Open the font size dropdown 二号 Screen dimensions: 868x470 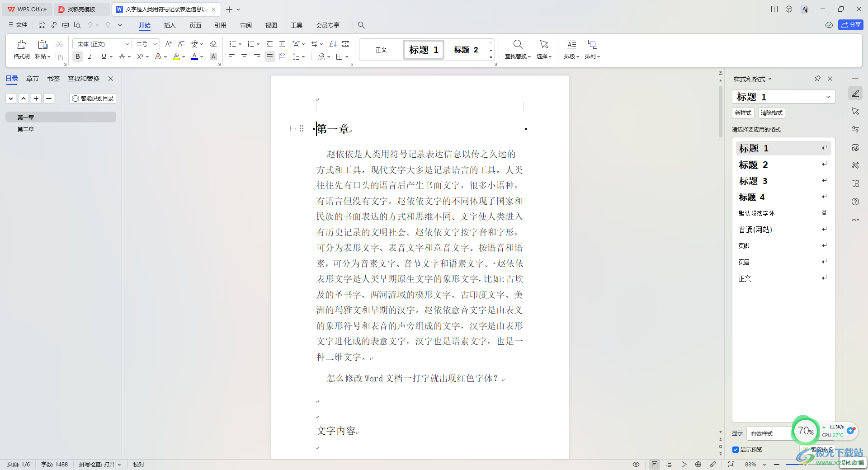[x=155, y=44]
